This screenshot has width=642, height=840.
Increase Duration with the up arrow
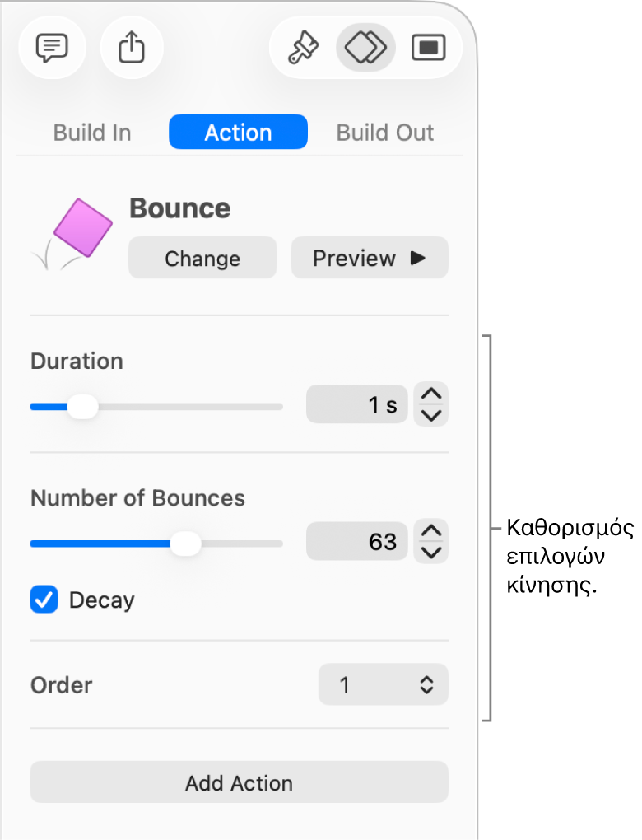pos(431,394)
